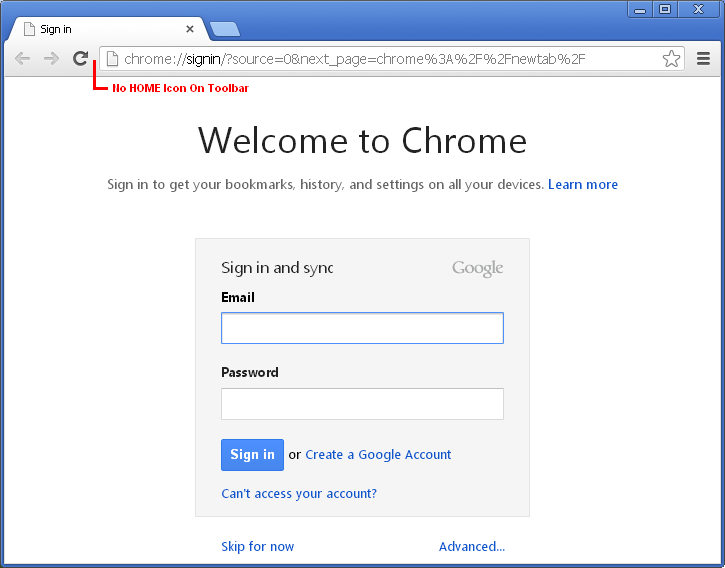Click the address bar URL
The width and height of the screenshot is (725, 568).
tap(355, 59)
